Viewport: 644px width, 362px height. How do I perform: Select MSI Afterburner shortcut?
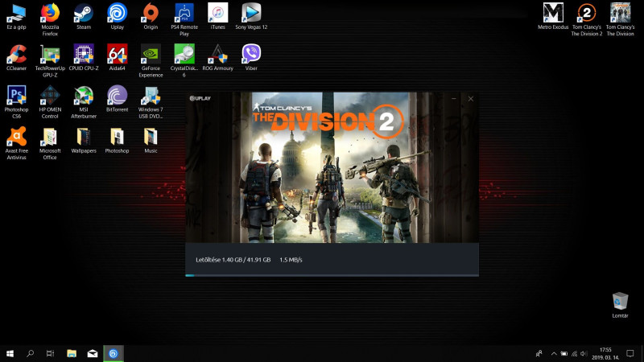point(84,102)
